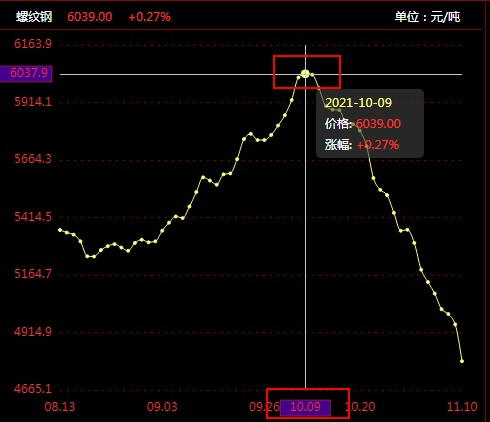Click the 4665.1 price axis label

pos(33,389)
